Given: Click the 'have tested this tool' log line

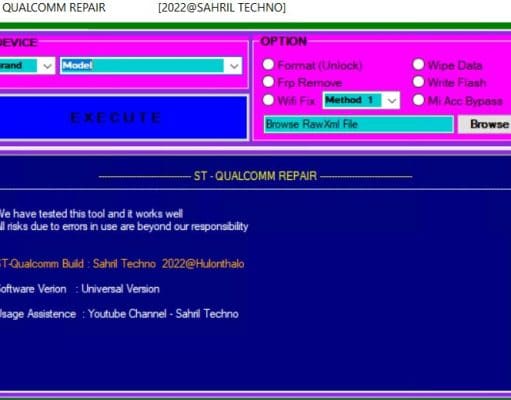Looking at the screenshot, I should tap(91, 214).
